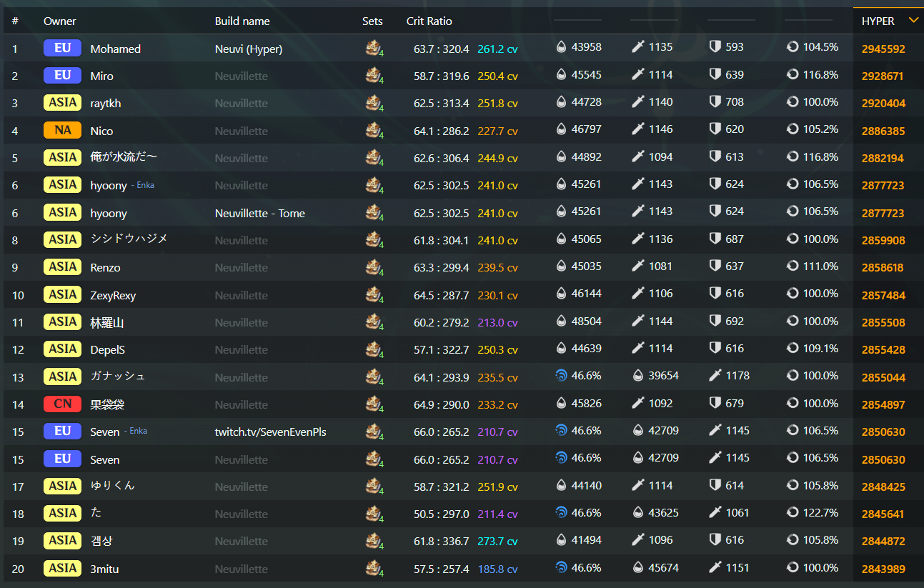Click the DEF shield icon in raytkh's row
Screen dimensions: 924x588
point(715,102)
